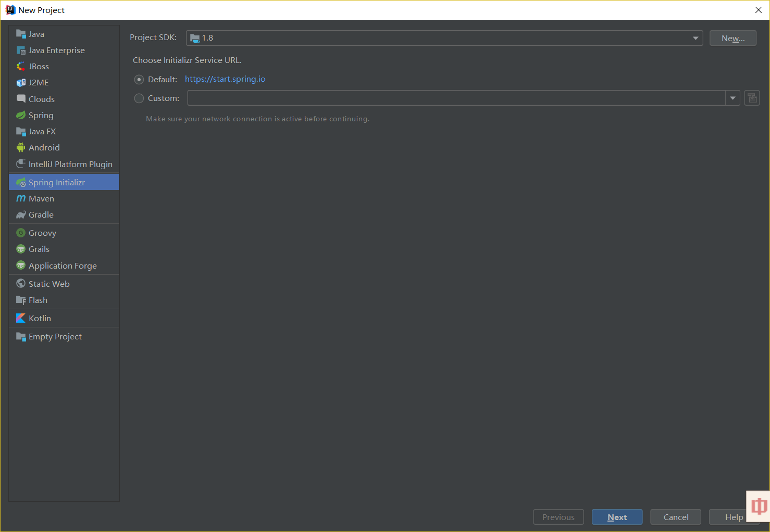Screen dimensions: 770x532
Task: Pick the Flash folder icon
Action: pyautogui.click(x=21, y=300)
